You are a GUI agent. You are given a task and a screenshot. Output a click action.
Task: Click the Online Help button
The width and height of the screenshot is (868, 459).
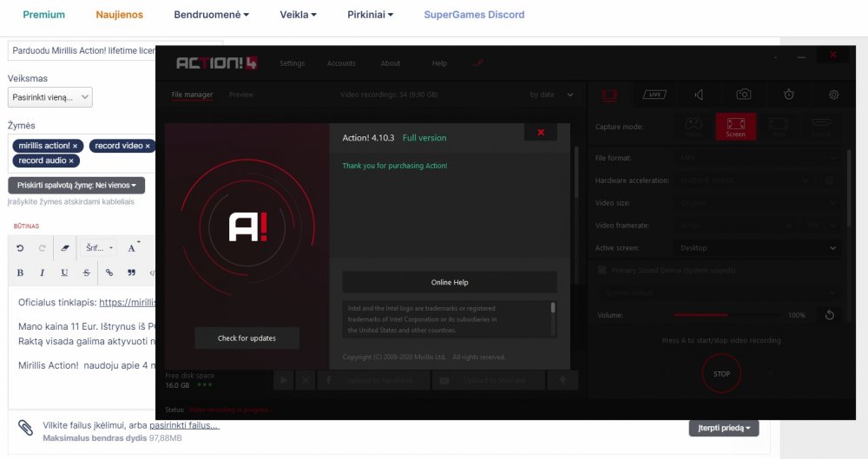[450, 282]
